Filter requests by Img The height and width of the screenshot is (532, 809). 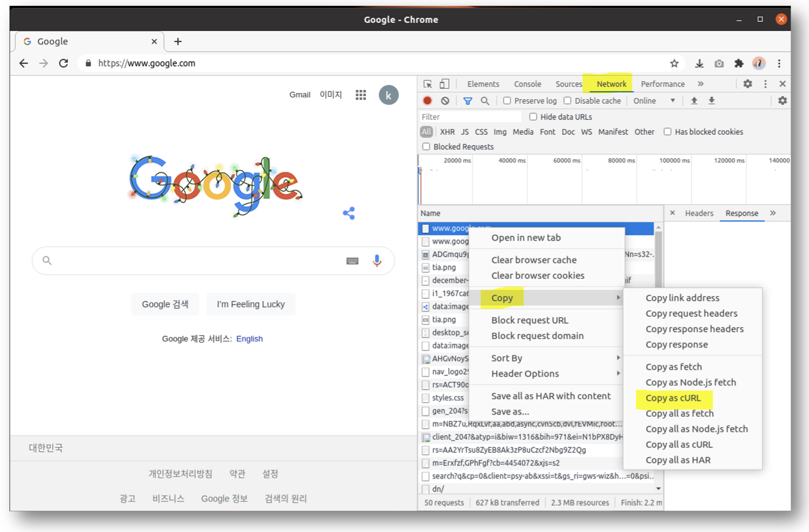(x=500, y=132)
